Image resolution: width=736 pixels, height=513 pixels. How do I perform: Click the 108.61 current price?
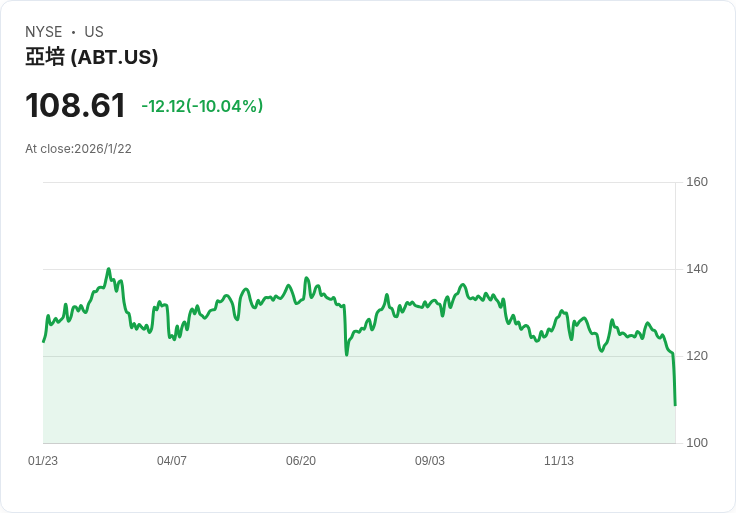click(75, 106)
